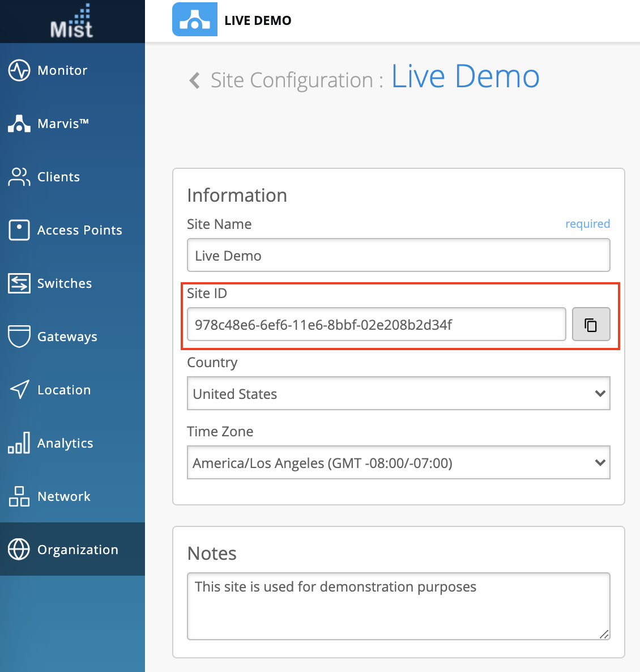The height and width of the screenshot is (672, 640).
Task: Open the Location arrow icon
Action: [x=19, y=390]
